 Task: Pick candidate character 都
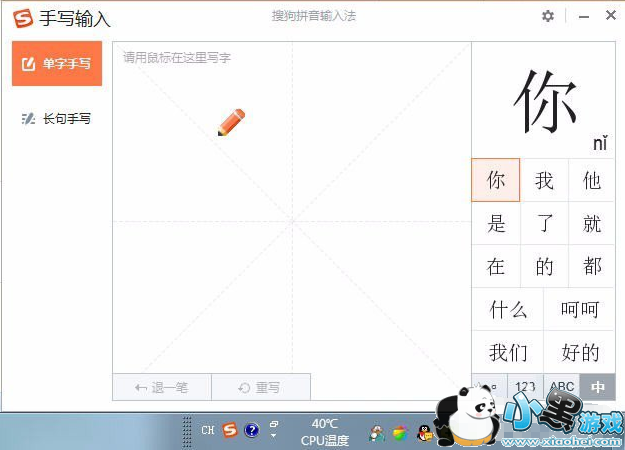point(592,266)
